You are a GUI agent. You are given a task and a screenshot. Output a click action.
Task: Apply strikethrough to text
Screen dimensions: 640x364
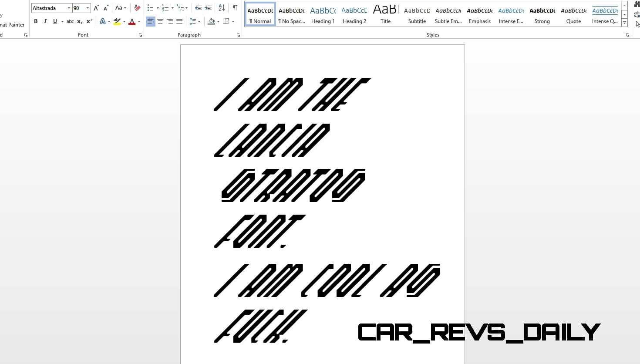click(70, 21)
